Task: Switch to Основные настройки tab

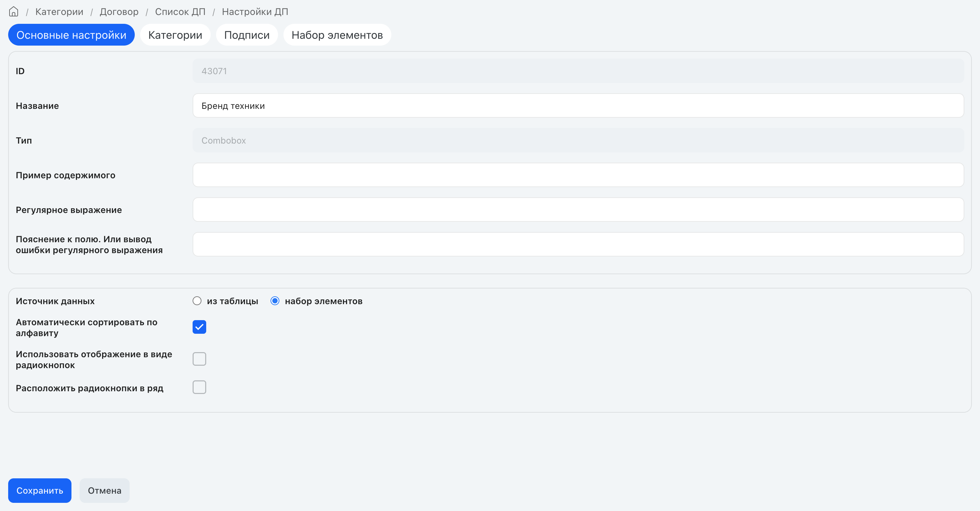Action: click(x=71, y=35)
